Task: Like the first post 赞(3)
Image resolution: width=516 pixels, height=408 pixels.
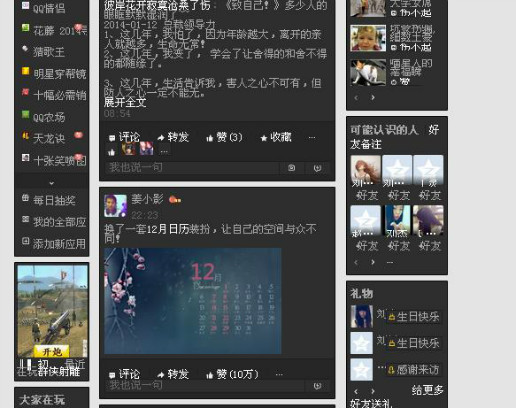Action: tap(224, 137)
